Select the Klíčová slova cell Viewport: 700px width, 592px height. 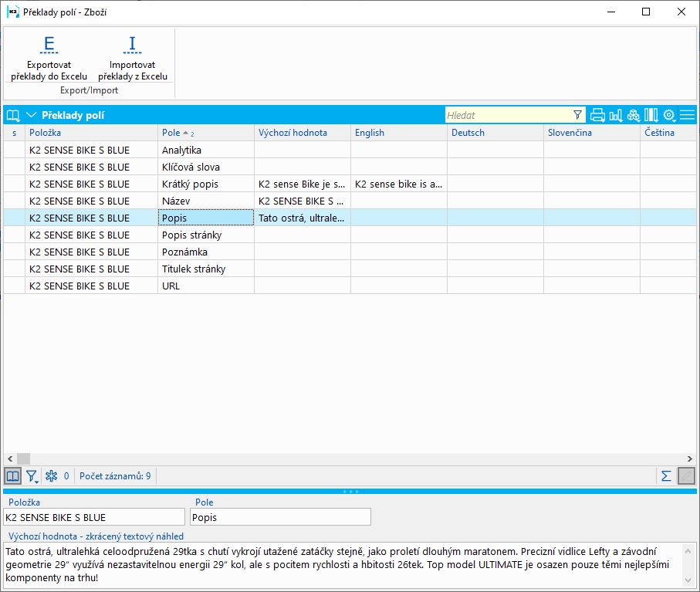(206, 167)
